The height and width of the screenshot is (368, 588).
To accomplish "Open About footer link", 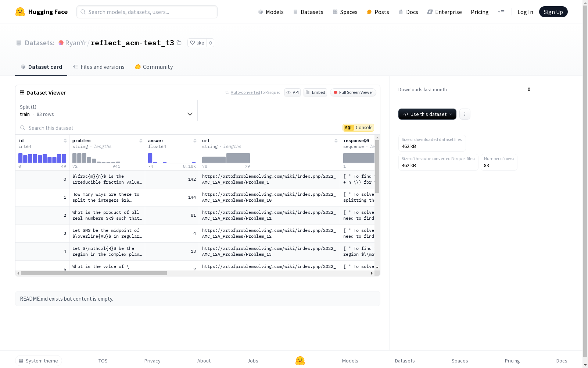I will pos(204,361).
